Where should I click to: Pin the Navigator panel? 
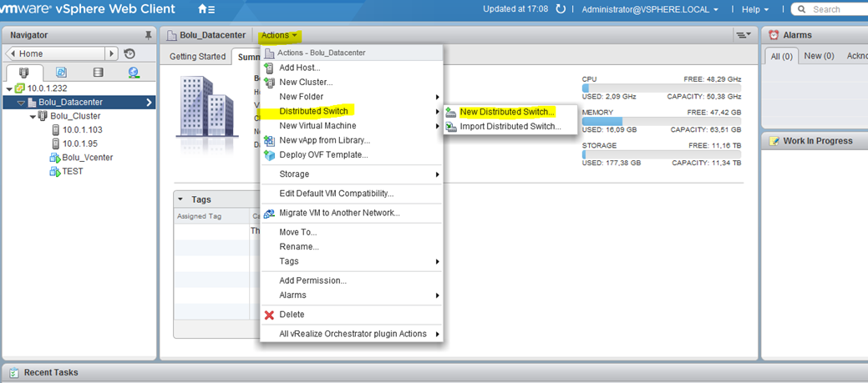148,35
